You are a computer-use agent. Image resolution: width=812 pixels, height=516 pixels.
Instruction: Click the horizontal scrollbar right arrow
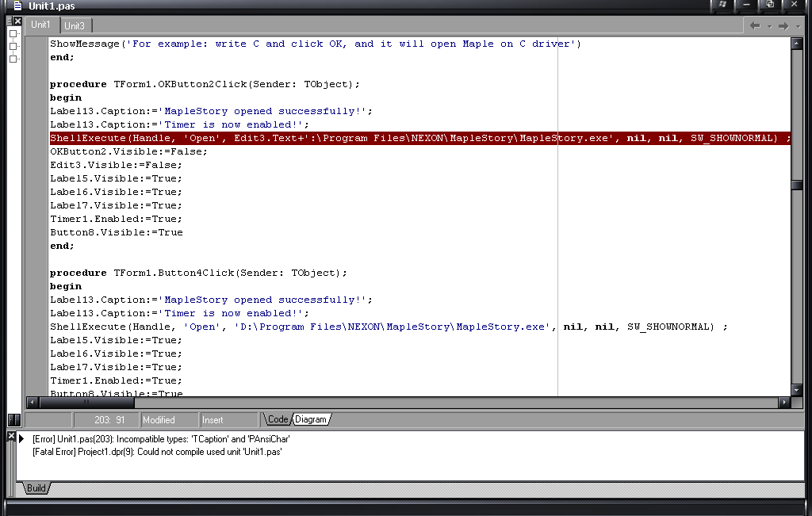tap(784, 403)
